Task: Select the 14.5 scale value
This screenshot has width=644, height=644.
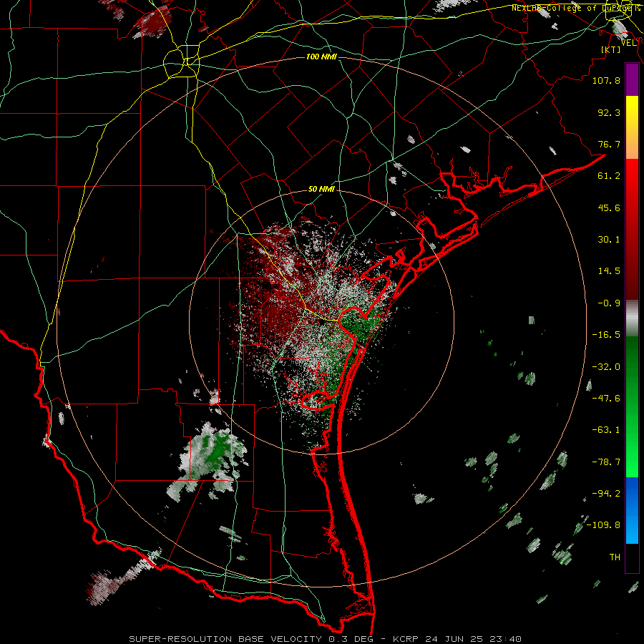Action: pyautogui.click(x=609, y=271)
